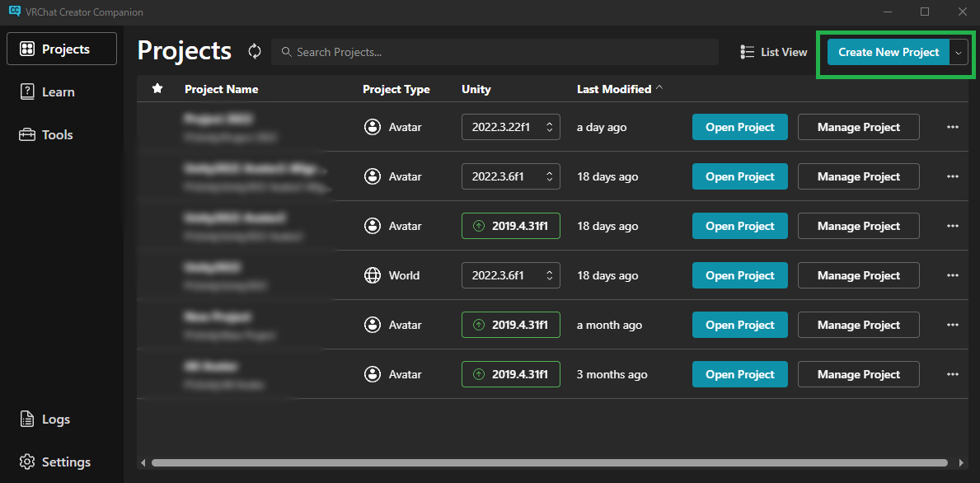Click avatar icon in the '3 months ago' row
Screen dimensions: 980x483
pyautogui.click(x=373, y=374)
